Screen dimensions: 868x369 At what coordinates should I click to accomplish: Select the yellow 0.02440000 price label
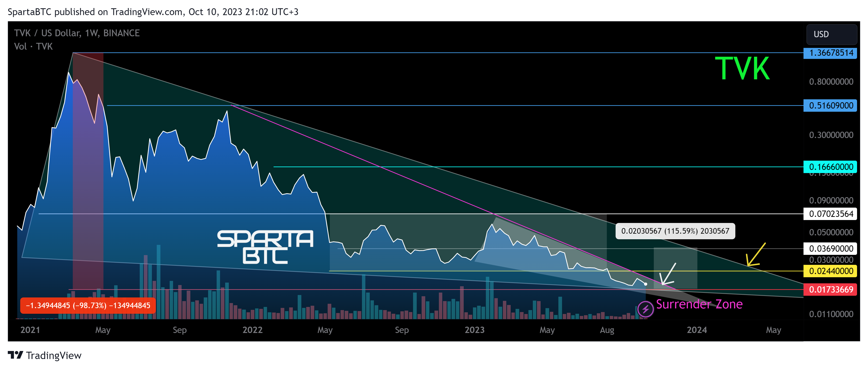click(x=830, y=271)
